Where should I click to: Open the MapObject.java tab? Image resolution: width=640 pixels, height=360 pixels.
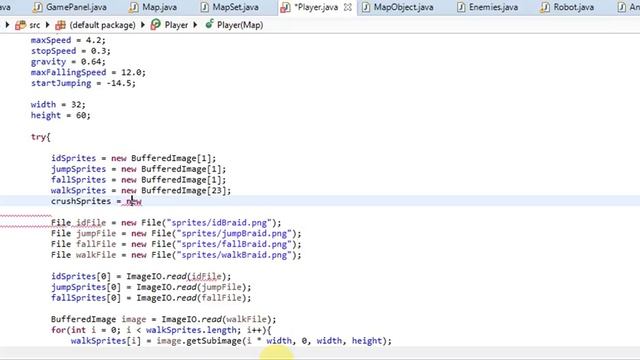403,7
